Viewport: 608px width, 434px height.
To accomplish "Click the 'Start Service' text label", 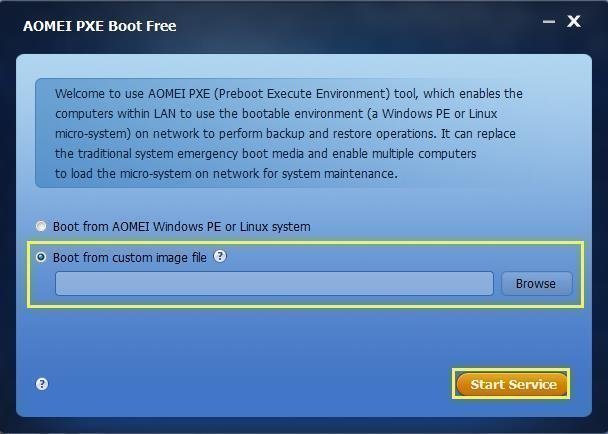I will point(514,384).
